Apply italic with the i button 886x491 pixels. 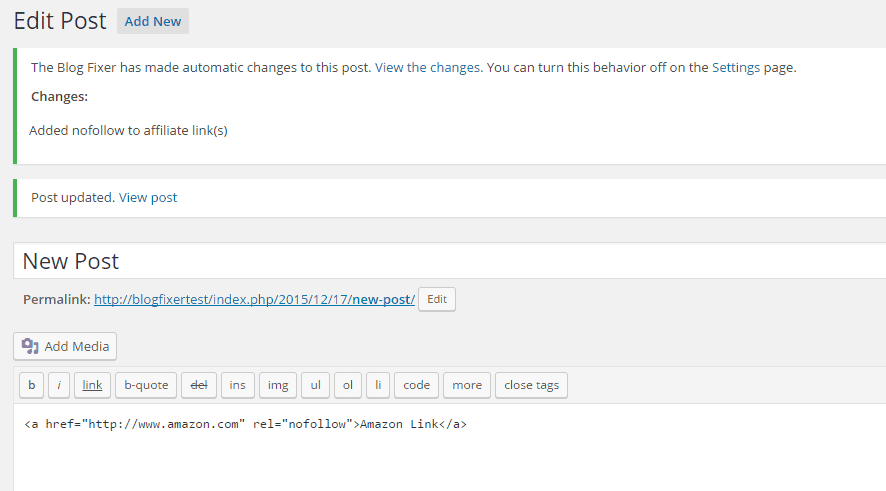point(59,385)
